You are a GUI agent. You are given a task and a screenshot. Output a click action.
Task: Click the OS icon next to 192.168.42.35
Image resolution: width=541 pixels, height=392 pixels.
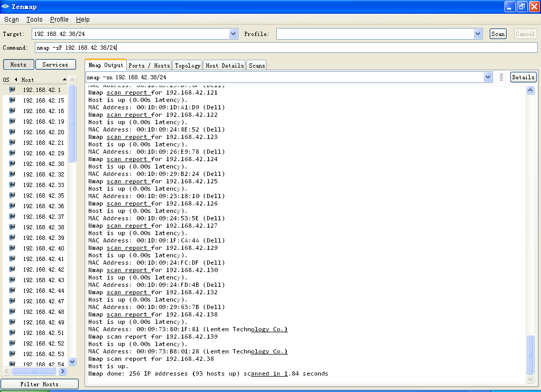12,195
